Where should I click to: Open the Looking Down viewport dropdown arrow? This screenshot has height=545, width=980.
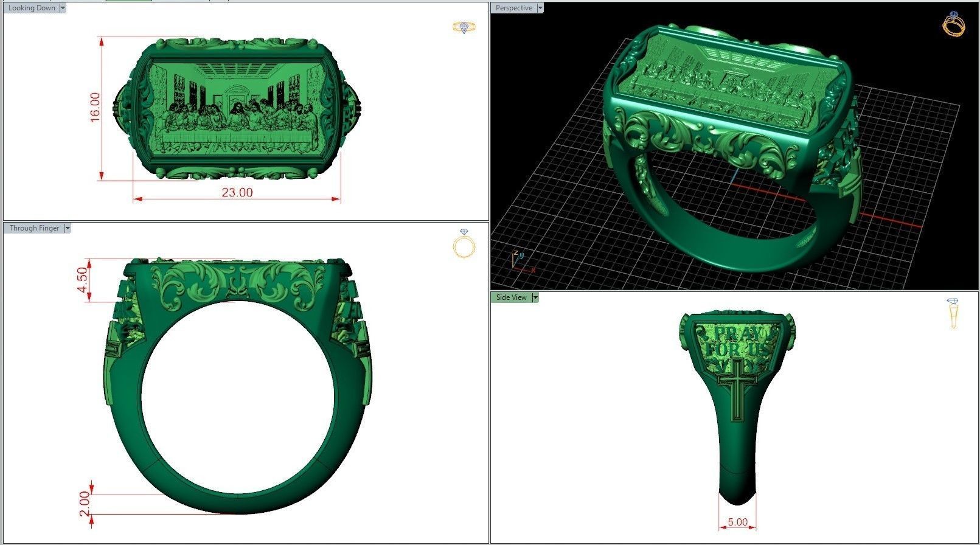[x=63, y=8]
